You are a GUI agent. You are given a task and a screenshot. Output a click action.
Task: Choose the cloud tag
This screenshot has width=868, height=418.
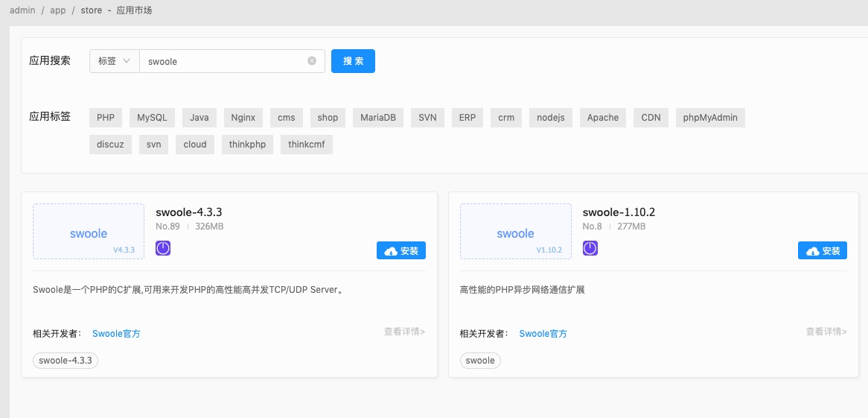[195, 144]
